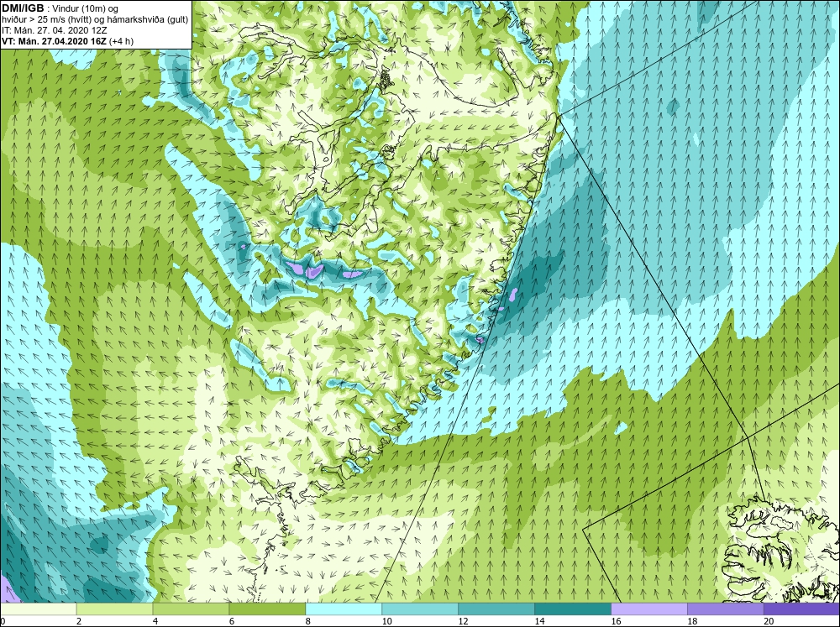Click the legend value label 12
The height and width of the screenshot is (627, 840).
coord(463,621)
